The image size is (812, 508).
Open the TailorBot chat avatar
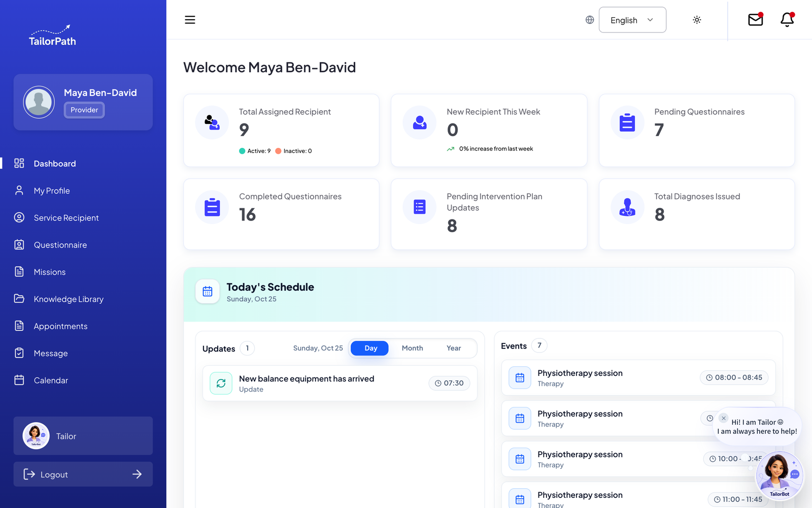tap(779, 476)
